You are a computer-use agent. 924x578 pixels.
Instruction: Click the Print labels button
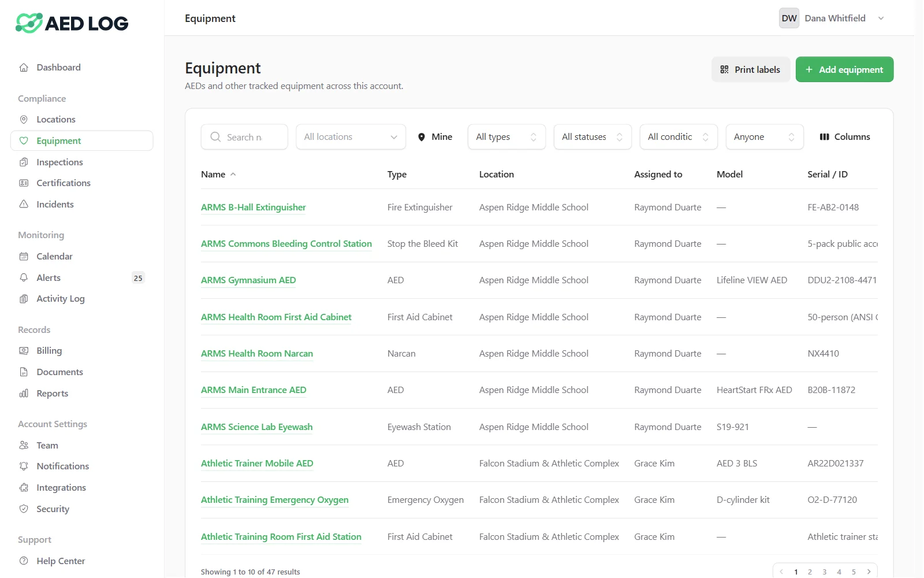click(x=751, y=69)
